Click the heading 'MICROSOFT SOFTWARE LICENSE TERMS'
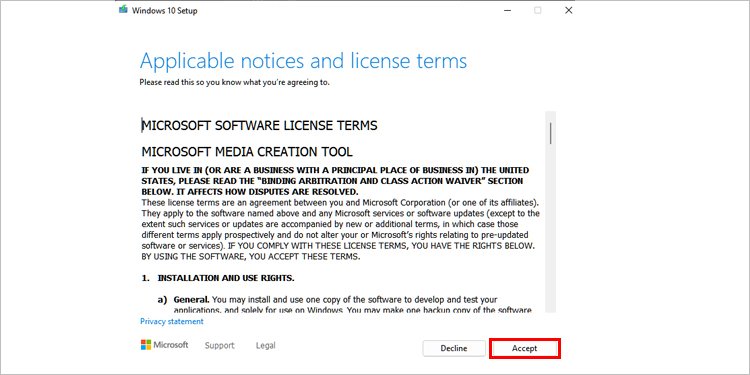 (259, 125)
